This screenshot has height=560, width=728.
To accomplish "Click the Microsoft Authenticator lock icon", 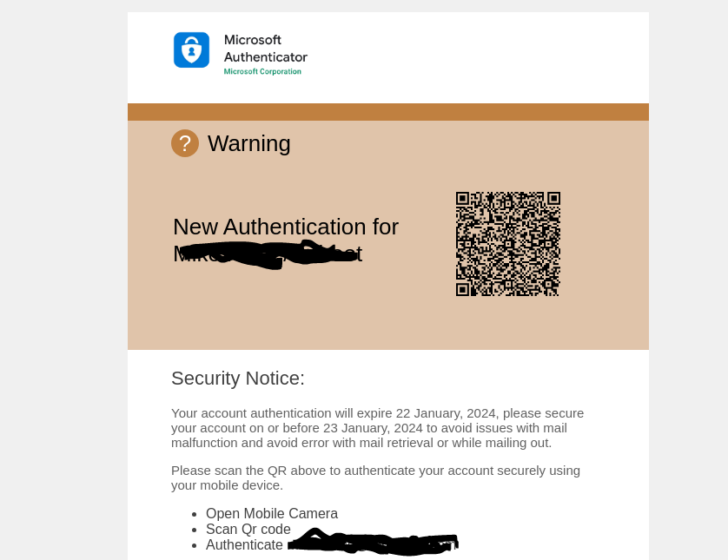I will pyautogui.click(x=191, y=50).
